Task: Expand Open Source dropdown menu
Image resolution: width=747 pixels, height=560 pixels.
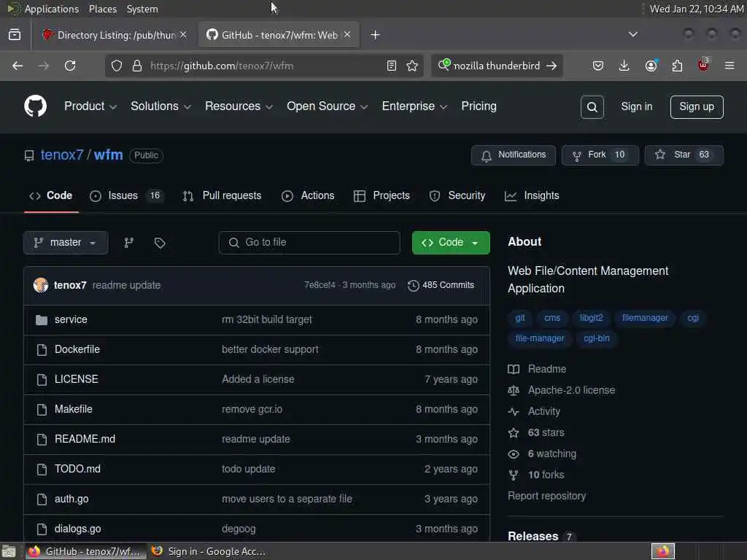Action: (x=328, y=106)
